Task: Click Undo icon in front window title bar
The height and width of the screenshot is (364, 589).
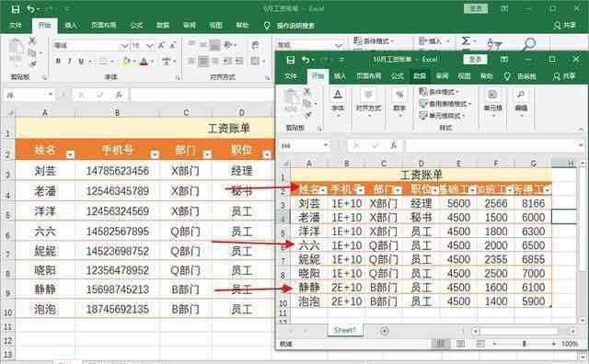Action: coord(306,60)
